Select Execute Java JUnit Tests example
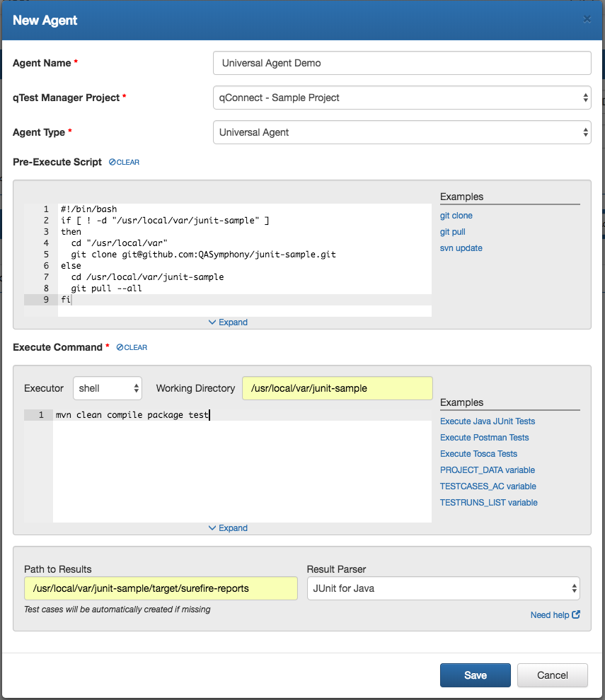This screenshot has width=605, height=700. 488,421
